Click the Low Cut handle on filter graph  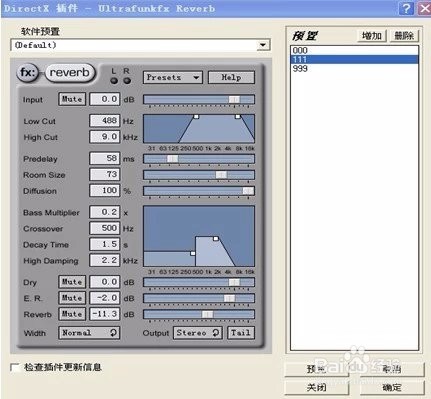196,117
